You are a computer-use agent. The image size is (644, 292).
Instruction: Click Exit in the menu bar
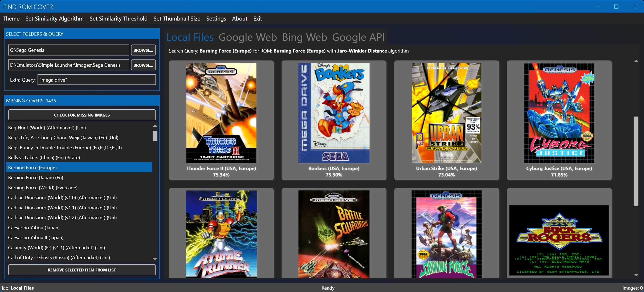click(x=258, y=19)
